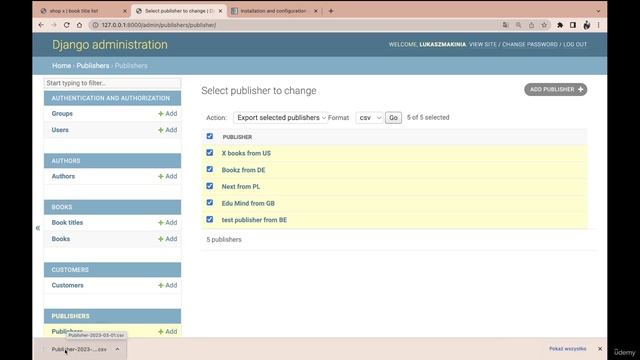Open Users in sidebar
640x360 pixels.
pos(60,130)
